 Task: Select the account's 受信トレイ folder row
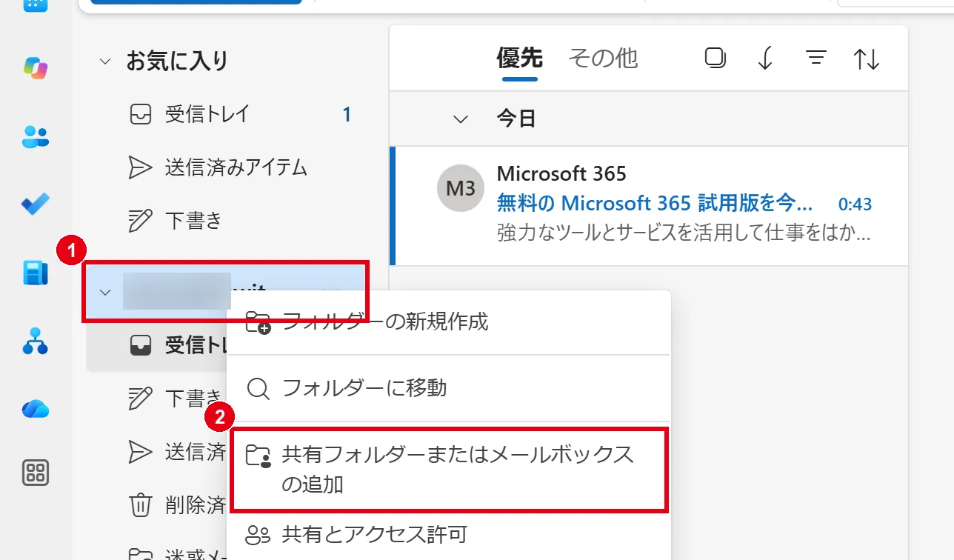pos(157,345)
